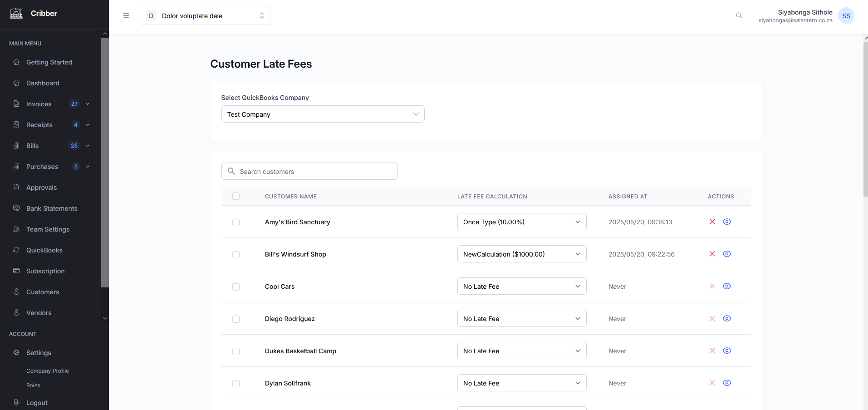Image resolution: width=868 pixels, height=410 pixels.
Task: Click the red X for Cool Cars
Action: [x=712, y=286]
